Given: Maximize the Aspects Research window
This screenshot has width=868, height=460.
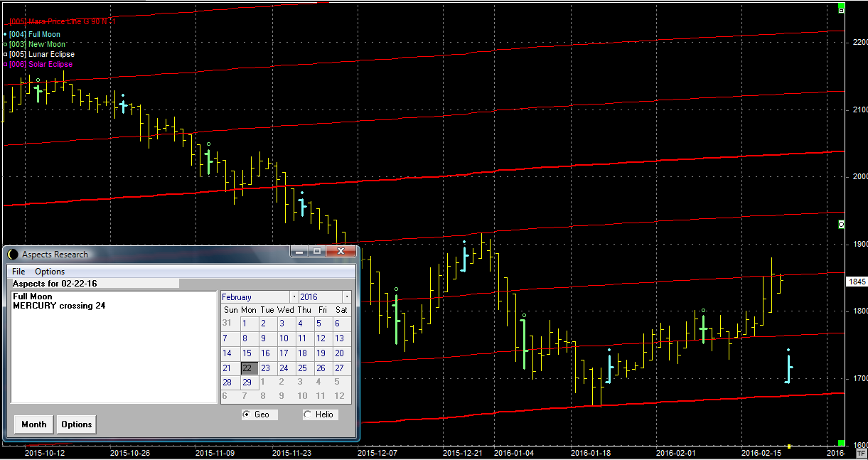Looking at the screenshot, I should [x=316, y=251].
